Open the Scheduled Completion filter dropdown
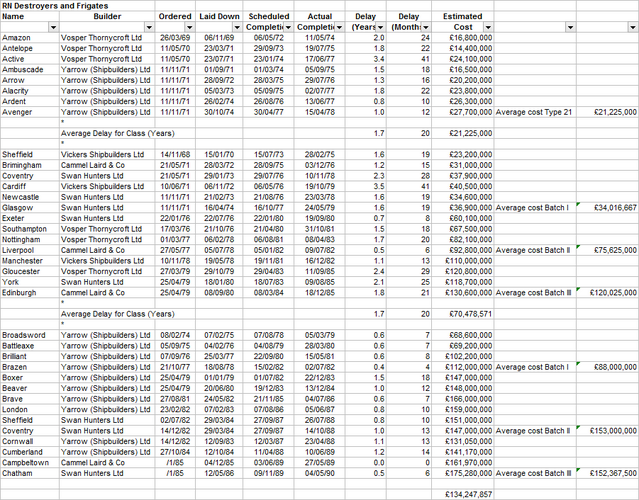Image resolution: width=639 pixels, height=500 pixels. [x=288, y=27]
